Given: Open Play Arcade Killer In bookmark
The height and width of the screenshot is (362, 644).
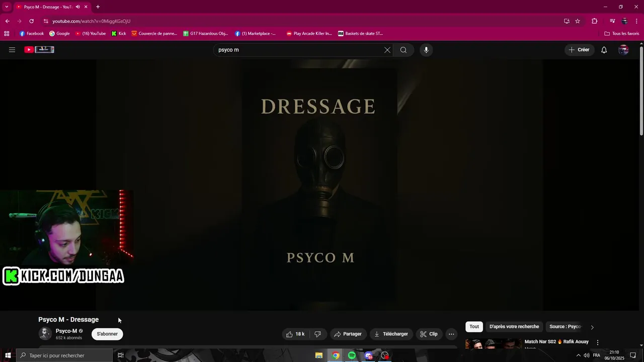Looking at the screenshot, I should 309,34.
